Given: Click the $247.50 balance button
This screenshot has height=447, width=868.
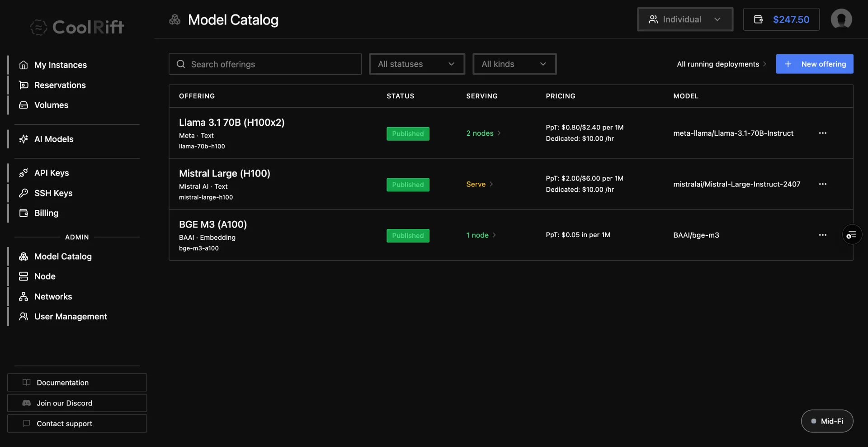Looking at the screenshot, I should pos(781,19).
